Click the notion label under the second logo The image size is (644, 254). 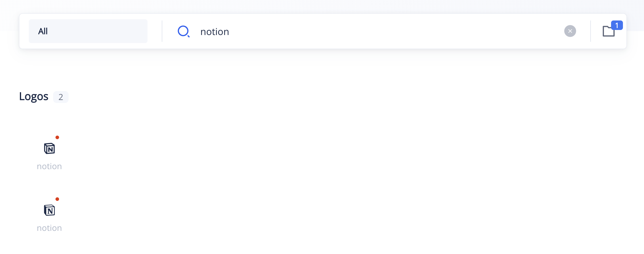coord(49,228)
